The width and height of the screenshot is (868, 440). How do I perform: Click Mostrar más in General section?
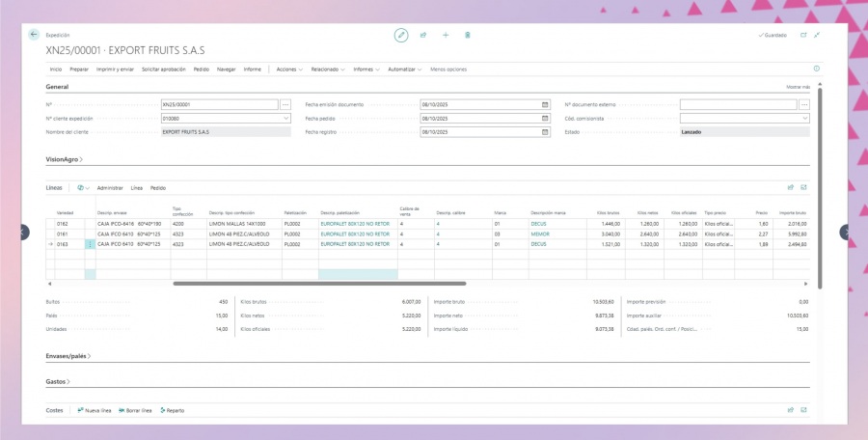coord(798,87)
